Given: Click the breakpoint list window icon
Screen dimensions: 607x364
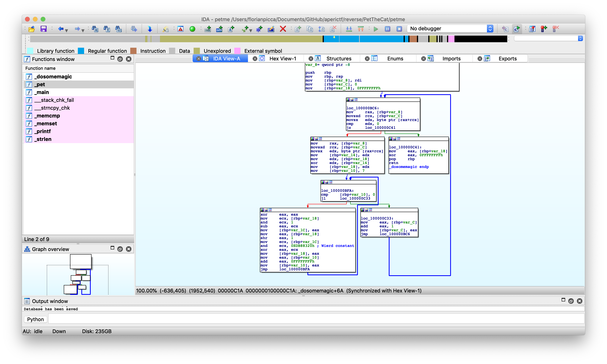Looking at the screenshot, I should click(532, 29).
